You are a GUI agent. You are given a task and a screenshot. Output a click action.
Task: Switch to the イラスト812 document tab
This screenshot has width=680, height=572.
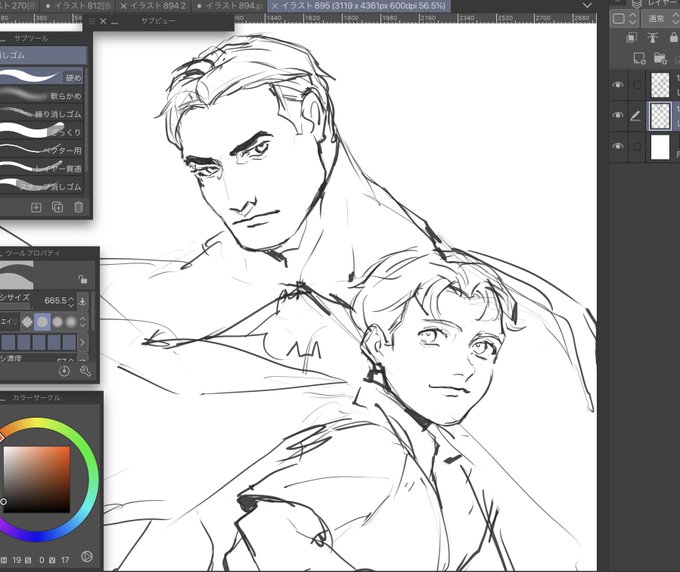(77, 6)
